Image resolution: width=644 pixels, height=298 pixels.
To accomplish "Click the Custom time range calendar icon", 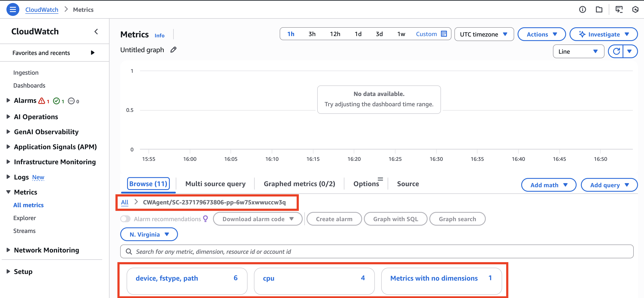I will click(x=444, y=34).
